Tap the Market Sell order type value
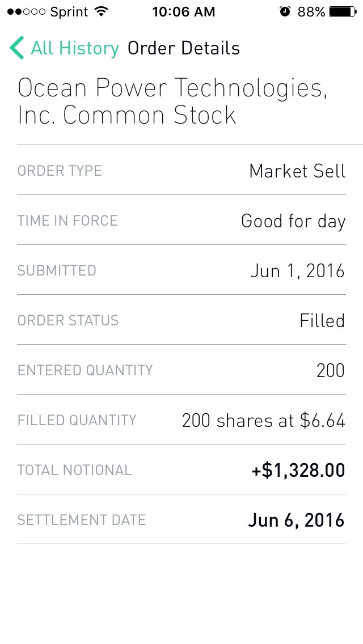Viewport: 363px width, 644px height. point(297,171)
